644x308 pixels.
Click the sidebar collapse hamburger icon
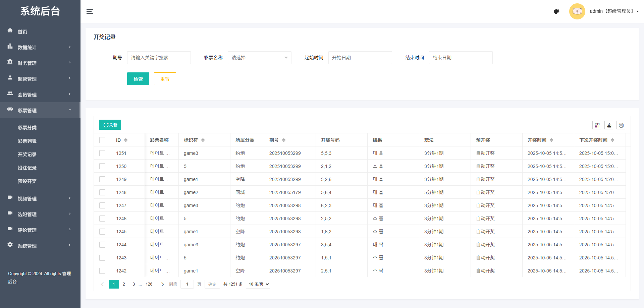(x=90, y=11)
